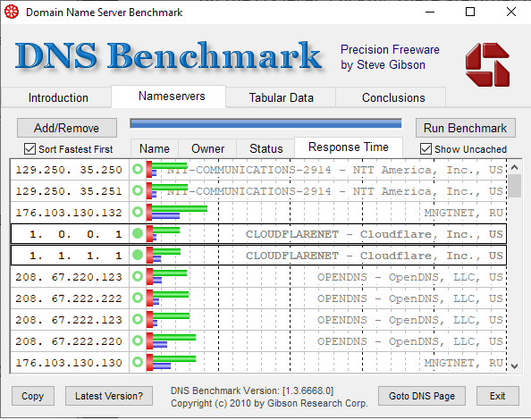The height and width of the screenshot is (420, 531).
Task: Check Latest Version? button
Action: (x=109, y=396)
